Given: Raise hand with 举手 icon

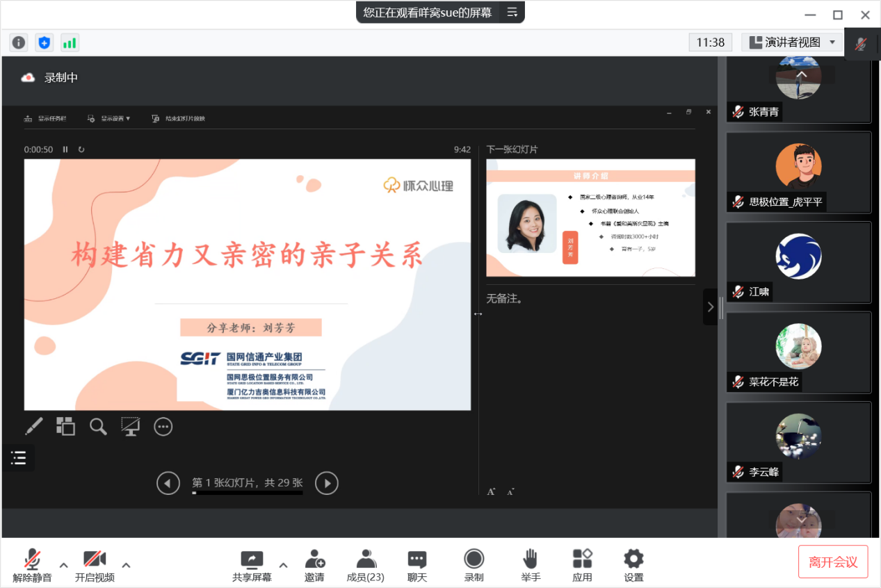Looking at the screenshot, I should (x=531, y=565).
